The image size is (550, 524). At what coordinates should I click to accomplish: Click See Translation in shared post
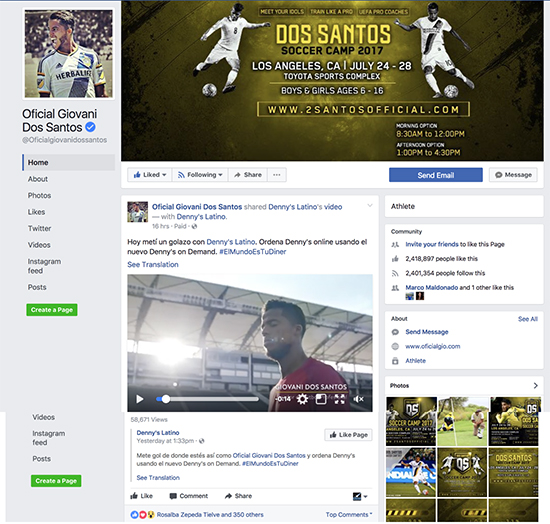pos(158,477)
